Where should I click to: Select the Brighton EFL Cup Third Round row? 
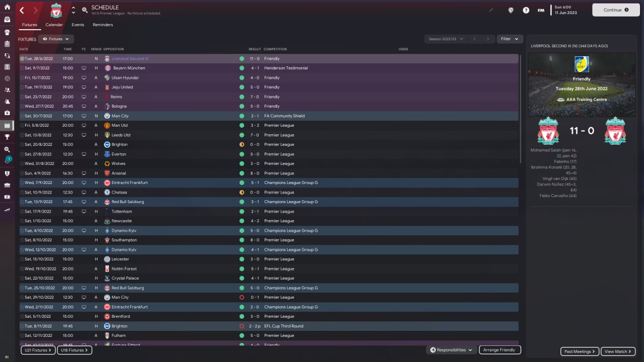269,326
